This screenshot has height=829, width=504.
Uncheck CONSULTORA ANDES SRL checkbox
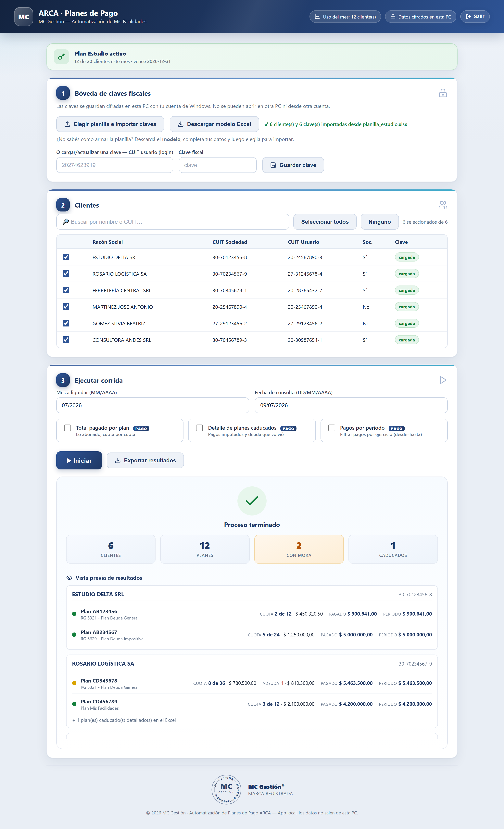pos(66,339)
